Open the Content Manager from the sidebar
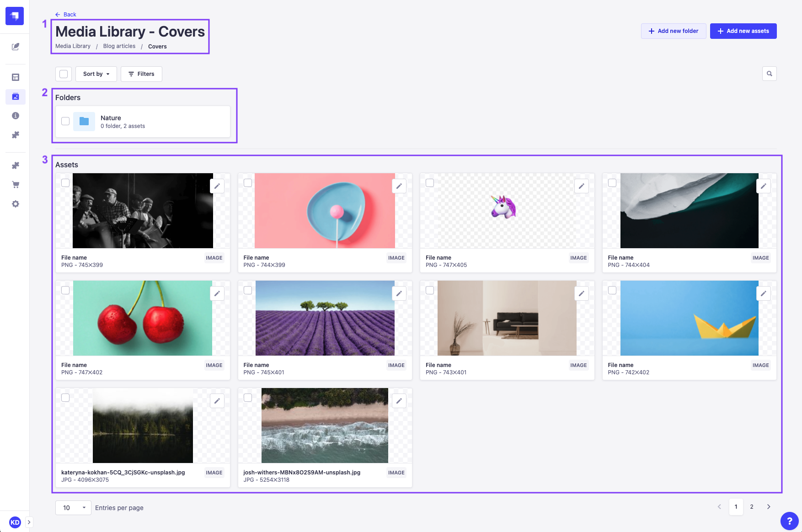The image size is (802, 532). pos(15,47)
